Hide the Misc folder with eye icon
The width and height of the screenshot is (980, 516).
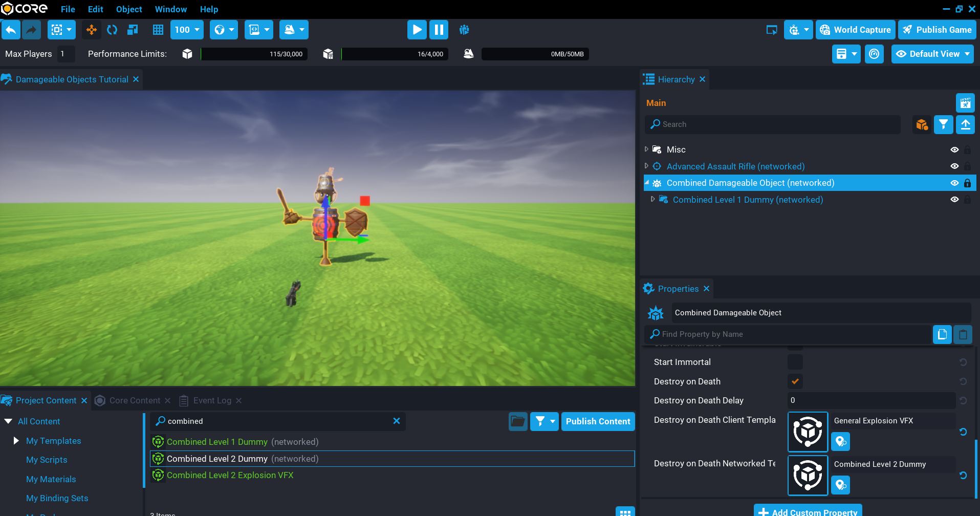(x=954, y=149)
